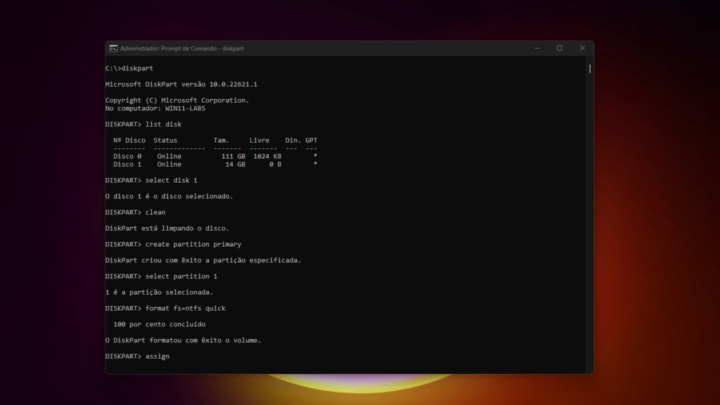Click the '14 GB' size value
This screenshot has width=720, height=405.
coord(235,164)
